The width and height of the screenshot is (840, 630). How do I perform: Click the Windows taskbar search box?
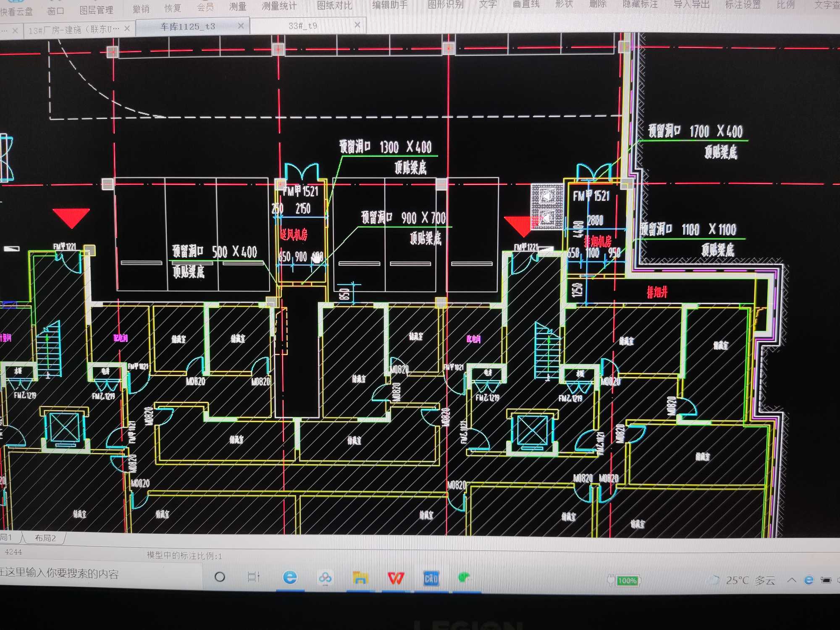pos(100,574)
